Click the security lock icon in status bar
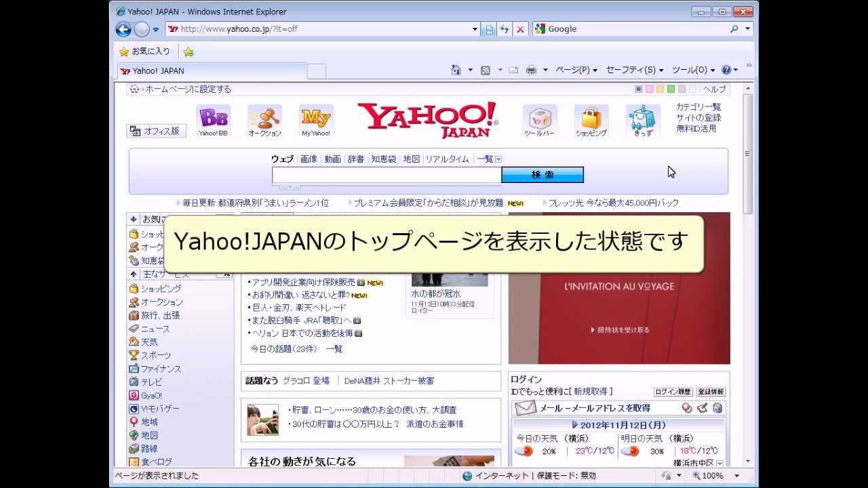 (667, 476)
